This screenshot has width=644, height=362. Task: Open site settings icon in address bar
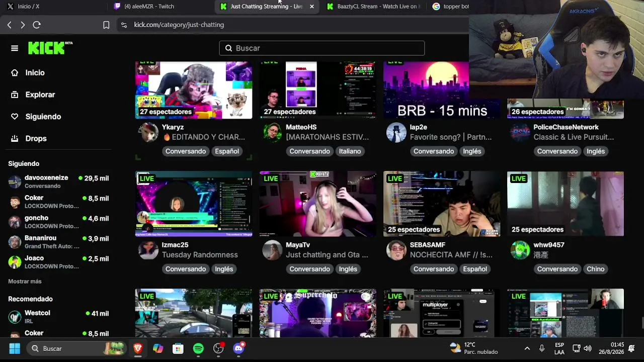124,25
